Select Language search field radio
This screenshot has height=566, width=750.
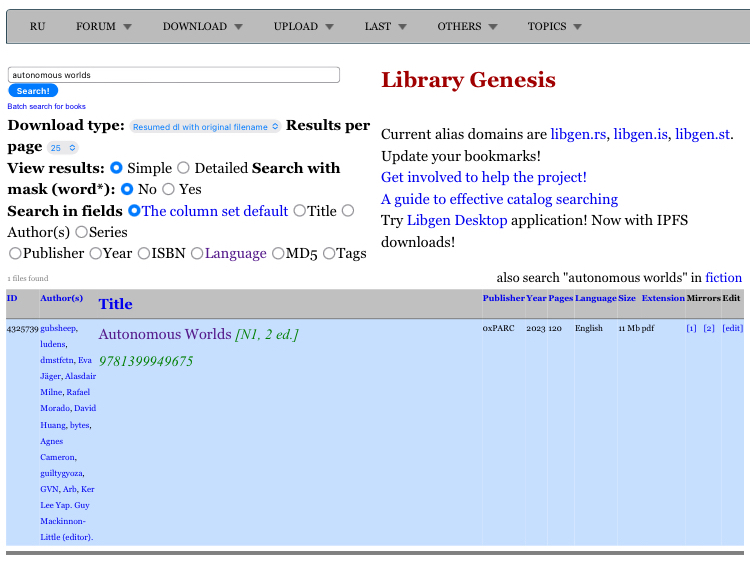197,253
